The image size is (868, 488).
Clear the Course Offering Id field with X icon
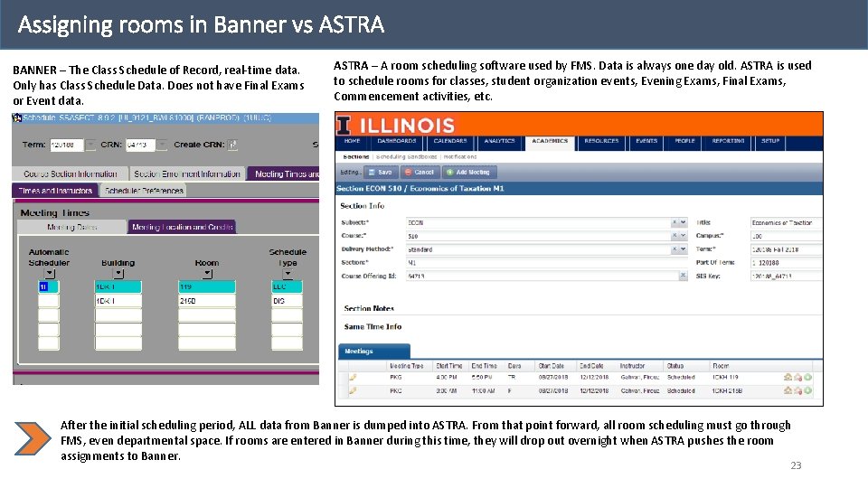tap(684, 276)
